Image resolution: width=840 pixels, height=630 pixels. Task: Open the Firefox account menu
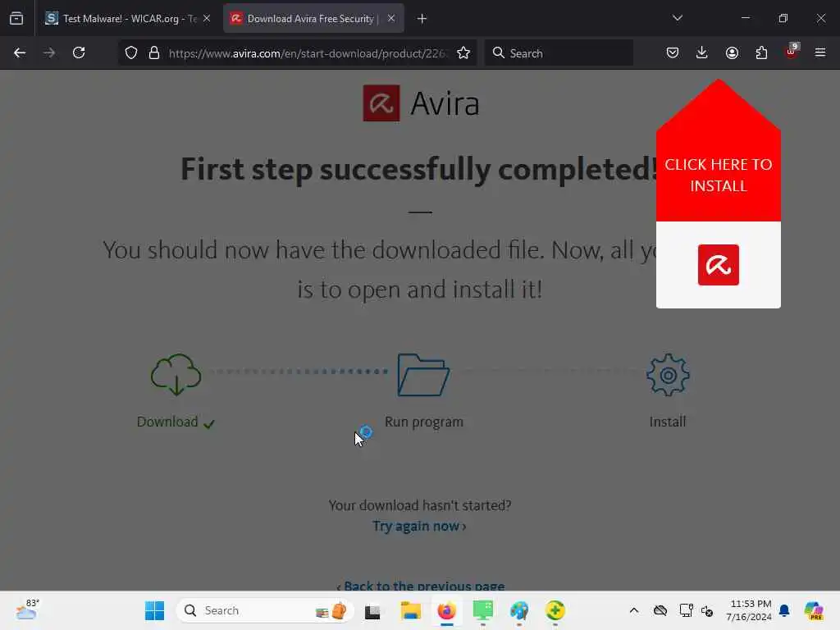[x=732, y=52]
